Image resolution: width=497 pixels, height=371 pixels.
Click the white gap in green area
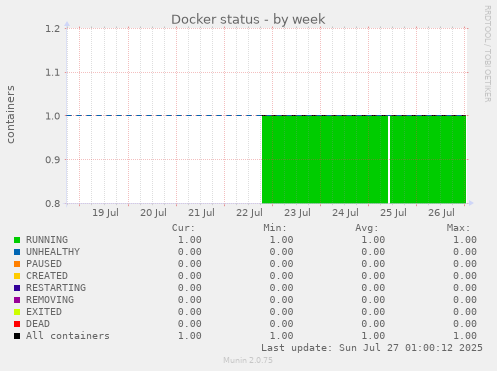[389, 159]
